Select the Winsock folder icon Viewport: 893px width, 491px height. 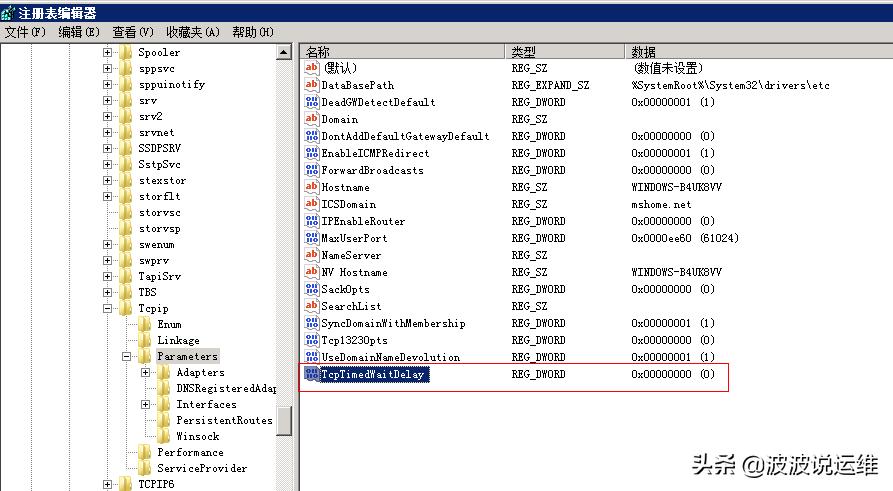point(164,436)
